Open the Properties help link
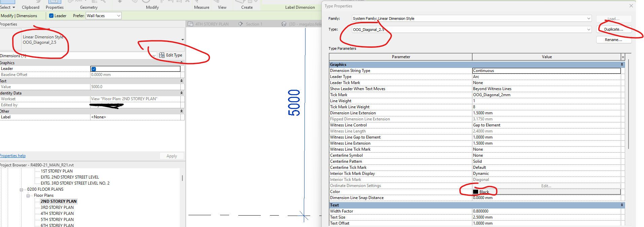 coord(13,156)
